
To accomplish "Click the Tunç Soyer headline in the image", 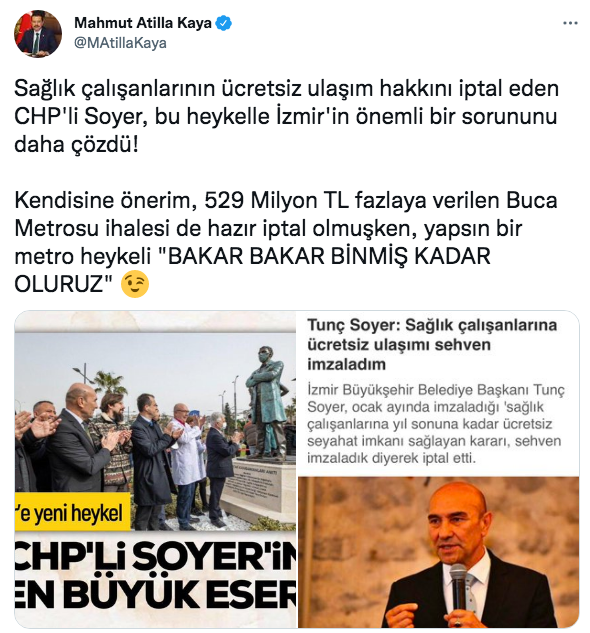I will 432,344.
